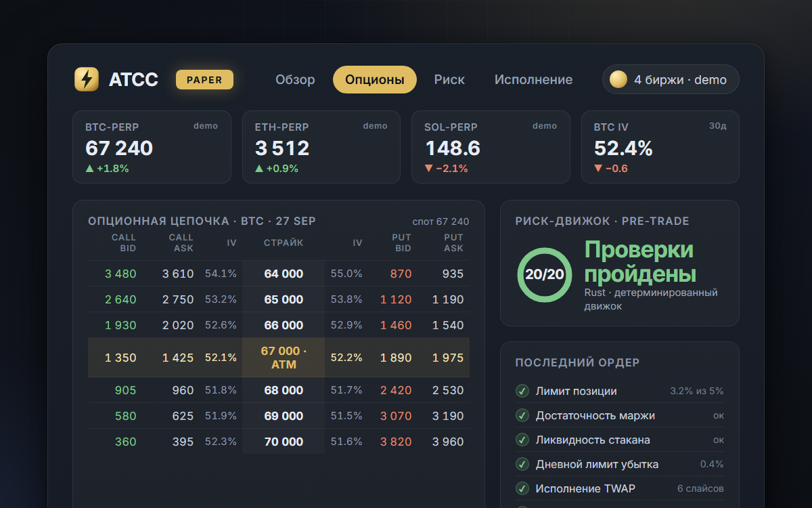Select the Опционы tab
This screenshot has height=508, width=812.
375,79
